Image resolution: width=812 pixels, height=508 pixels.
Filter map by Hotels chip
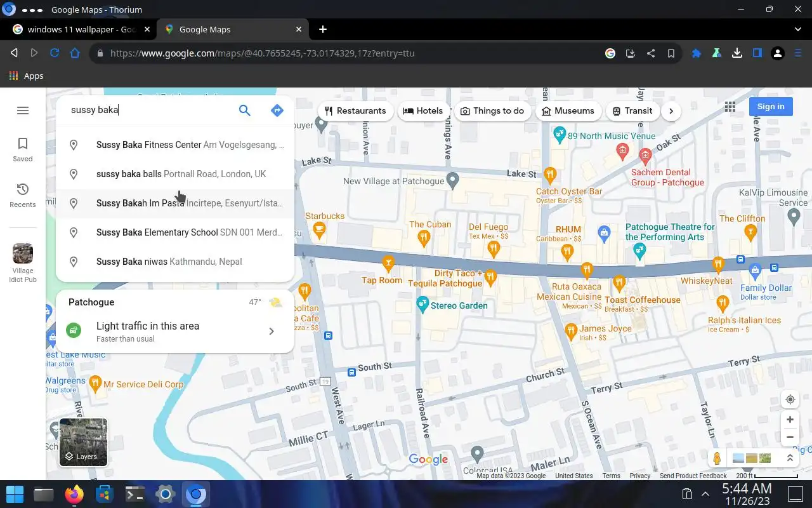pyautogui.click(x=423, y=110)
